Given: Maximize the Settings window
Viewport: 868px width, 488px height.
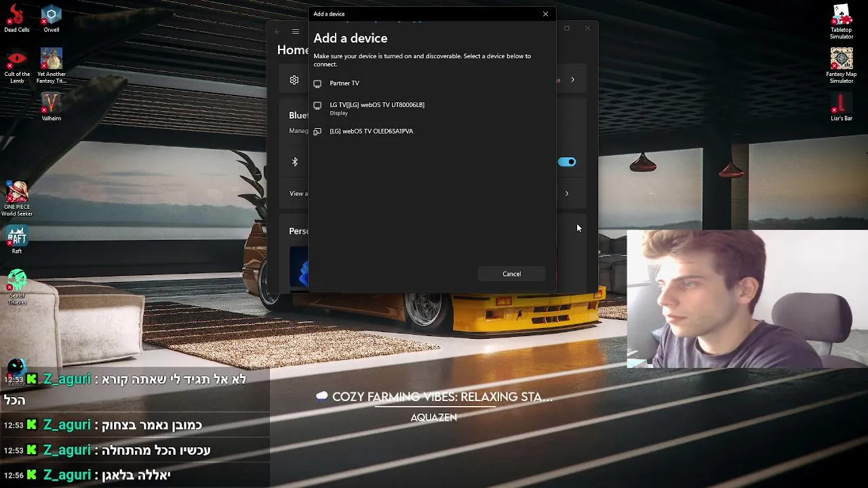Looking at the screenshot, I should click(x=567, y=28).
